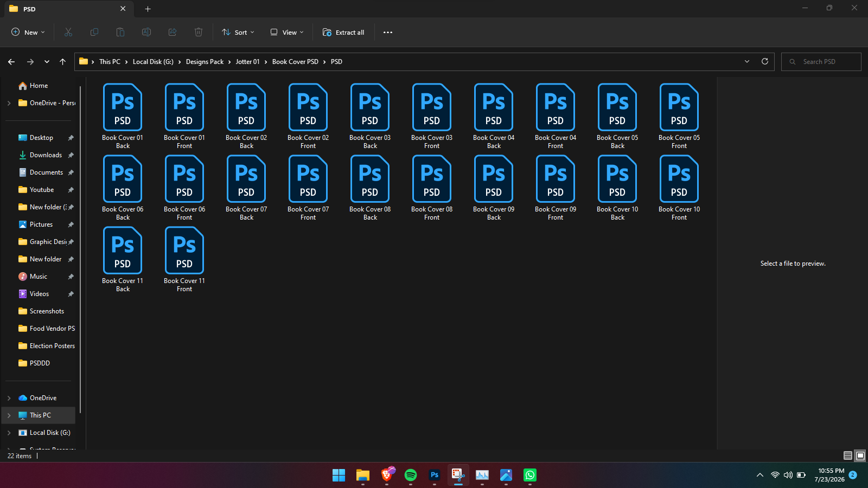This screenshot has height=488, width=868.
Task: Click the Cut scissors icon in toolbar
Action: 68,33
